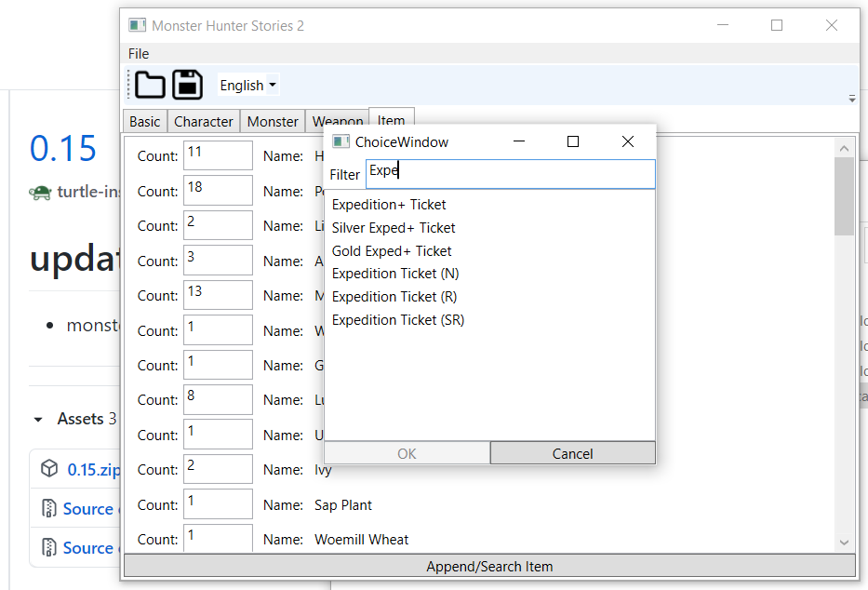Choose Expedition Ticket (N)
This screenshot has height=590, width=868.
[x=395, y=274]
